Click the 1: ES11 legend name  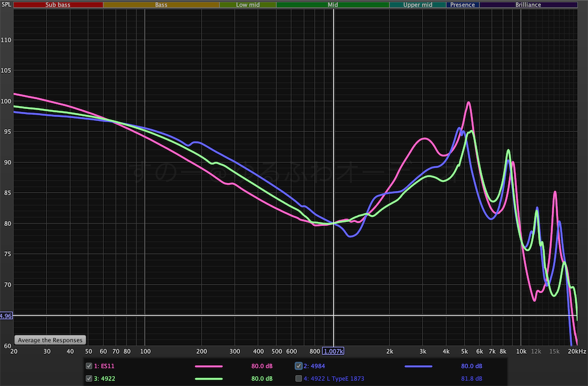coord(105,366)
